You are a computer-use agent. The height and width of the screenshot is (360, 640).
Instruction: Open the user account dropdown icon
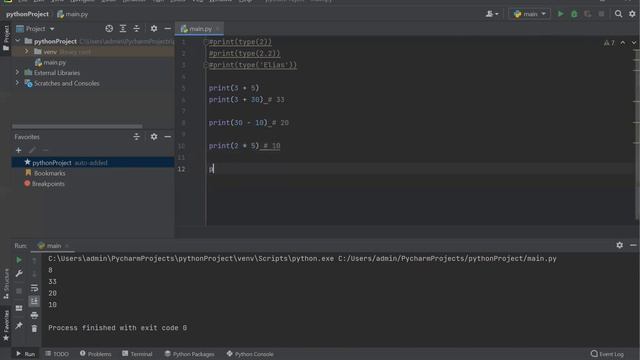492,14
